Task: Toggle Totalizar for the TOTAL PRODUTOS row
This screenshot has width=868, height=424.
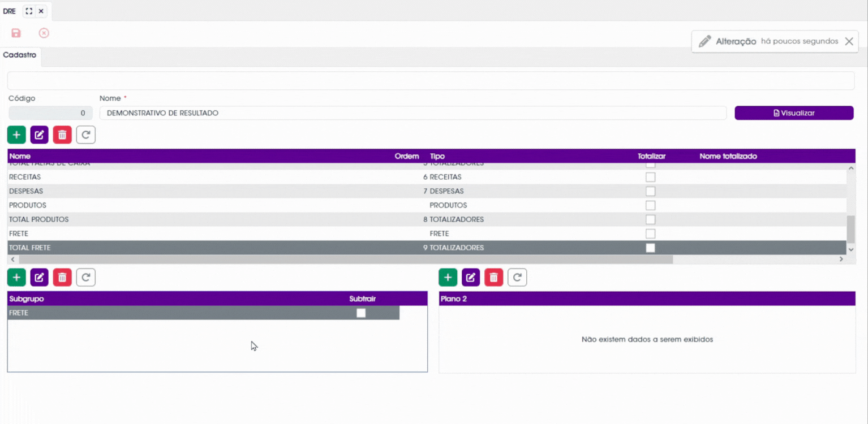Action: click(650, 219)
